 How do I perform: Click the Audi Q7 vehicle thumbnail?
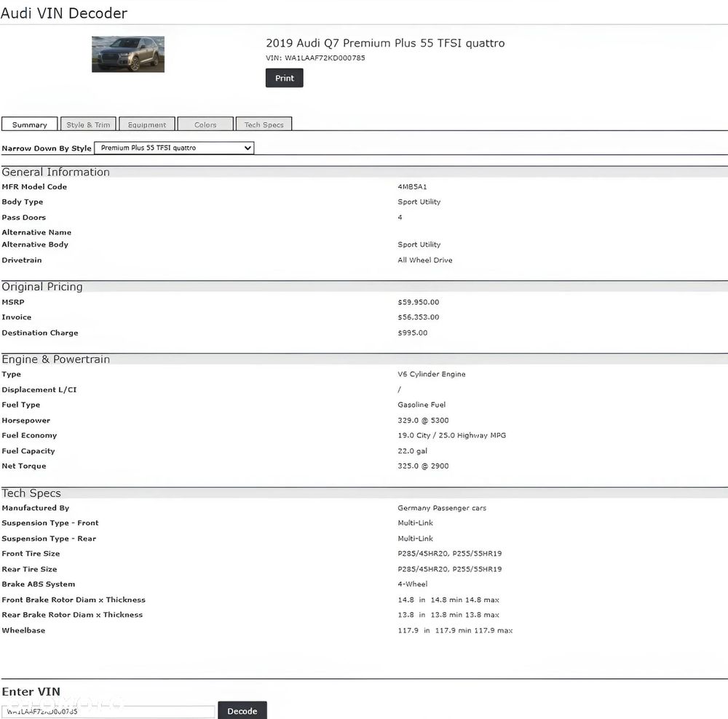[x=128, y=55]
